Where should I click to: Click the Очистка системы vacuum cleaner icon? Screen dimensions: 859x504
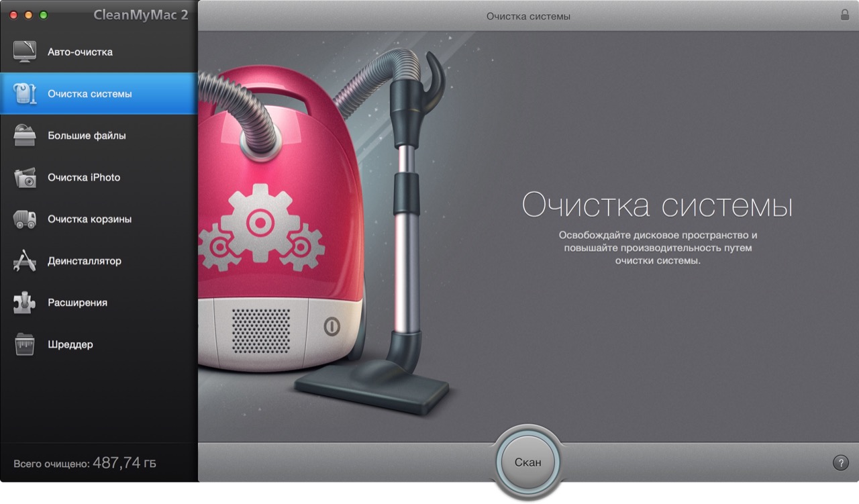[25, 93]
